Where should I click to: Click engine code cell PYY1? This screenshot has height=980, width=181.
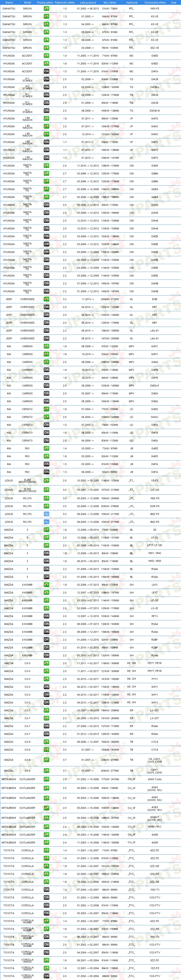click(155, 679)
